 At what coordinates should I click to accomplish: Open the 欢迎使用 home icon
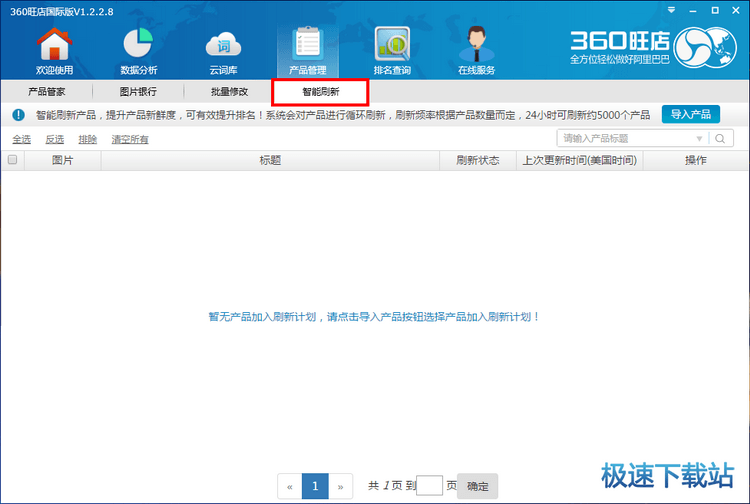pyautogui.click(x=55, y=51)
